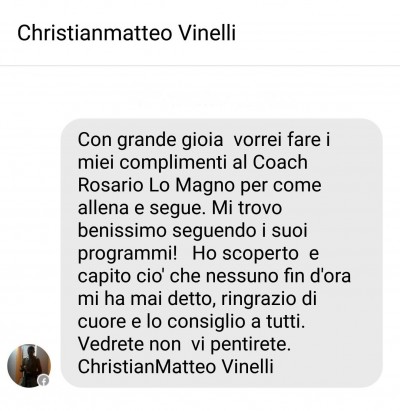Screen dimensions: 400x411
Task: Click the text "Vedrete non vi pentirete."
Action: pyautogui.click(x=184, y=344)
